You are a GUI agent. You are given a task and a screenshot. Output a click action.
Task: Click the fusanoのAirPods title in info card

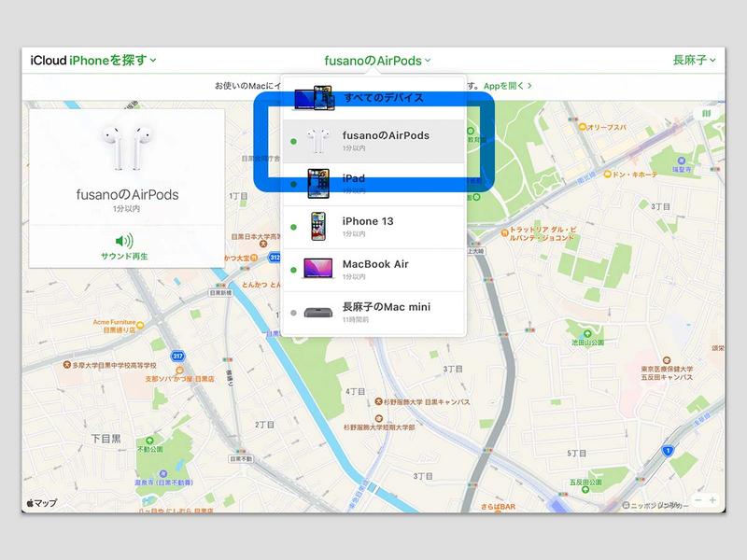point(127,194)
